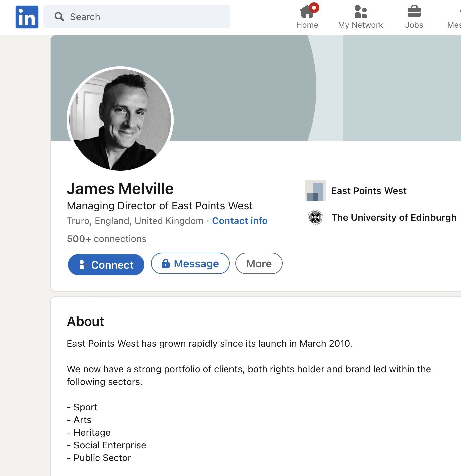461x476 pixels.
Task: Click the headline 'Managing Director of East Points West'
Action: (160, 206)
